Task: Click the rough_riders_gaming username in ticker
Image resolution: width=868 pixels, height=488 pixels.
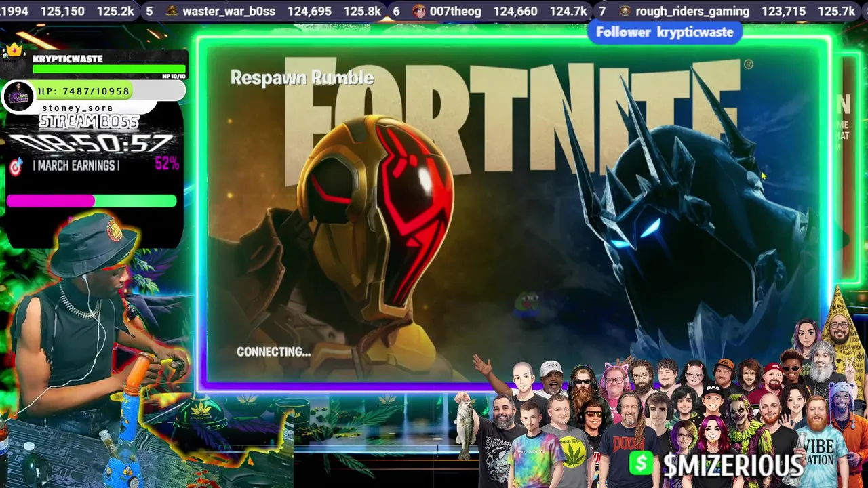Action: pos(692,11)
